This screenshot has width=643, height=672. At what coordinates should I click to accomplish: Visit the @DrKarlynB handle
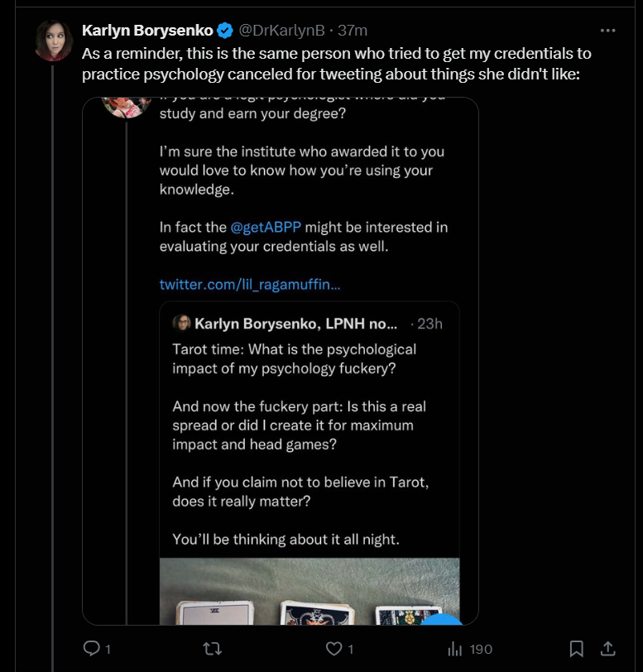281,31
